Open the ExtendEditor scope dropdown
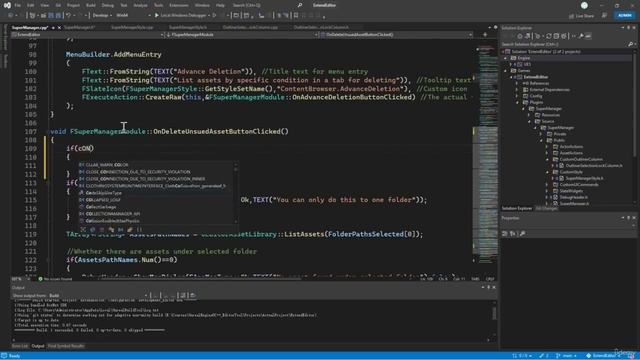Image resolution: width=640 pixels, height=360 pixels. coord(88,35)
